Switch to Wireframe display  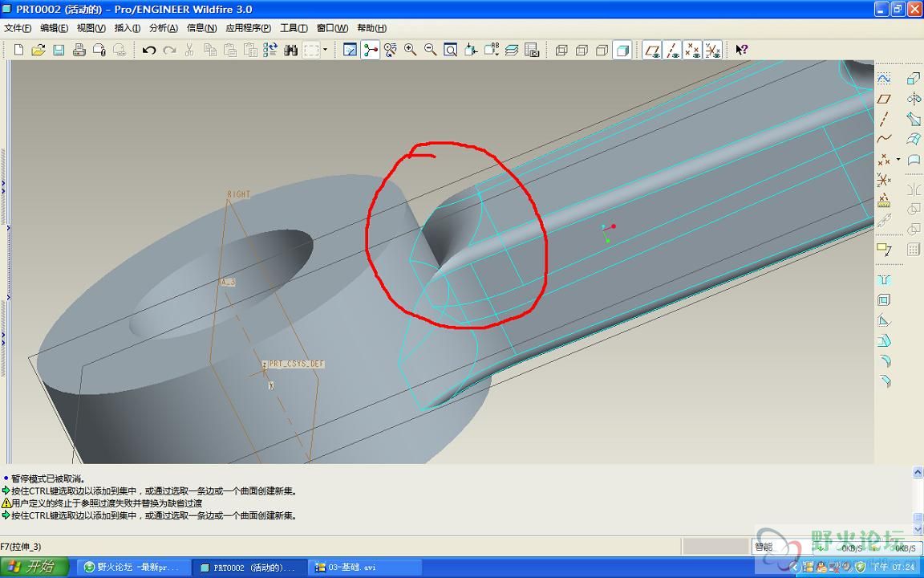pyautogui.click(x=561, y=50)
